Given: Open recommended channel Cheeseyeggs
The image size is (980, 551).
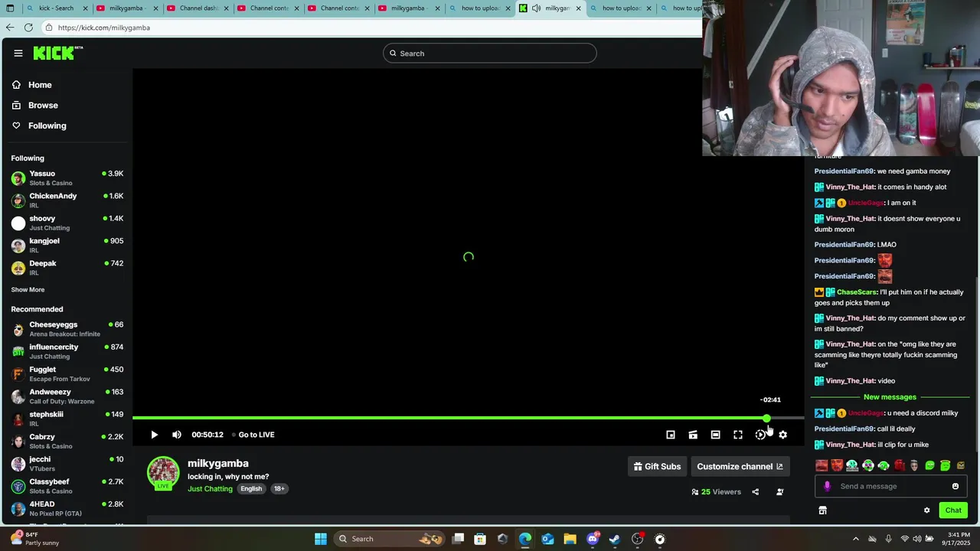Looking at the screenshot, I should point(67,329).
